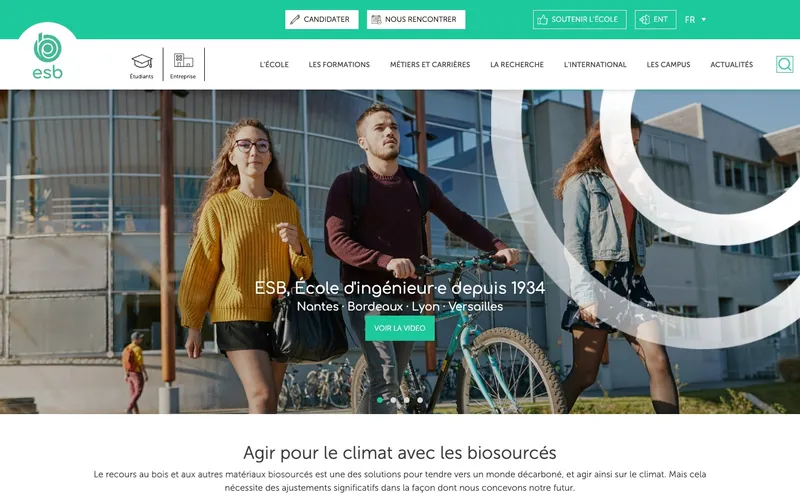This screenshot has width=800, height=498.
Task: Select the fourth carousel slide dot
Action: 420,400
